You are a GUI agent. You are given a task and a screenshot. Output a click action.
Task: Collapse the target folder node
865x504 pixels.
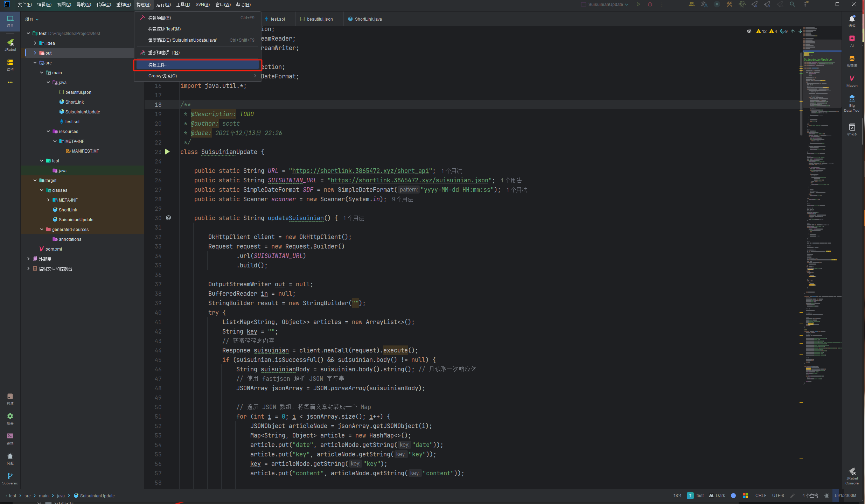tap(35, 181)
